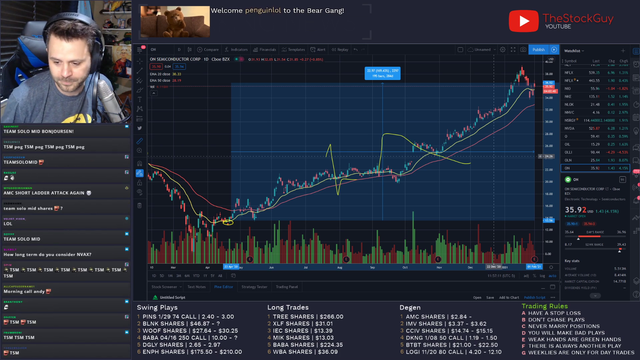
Task: Click the Compare button
Action: coord(208,50)
